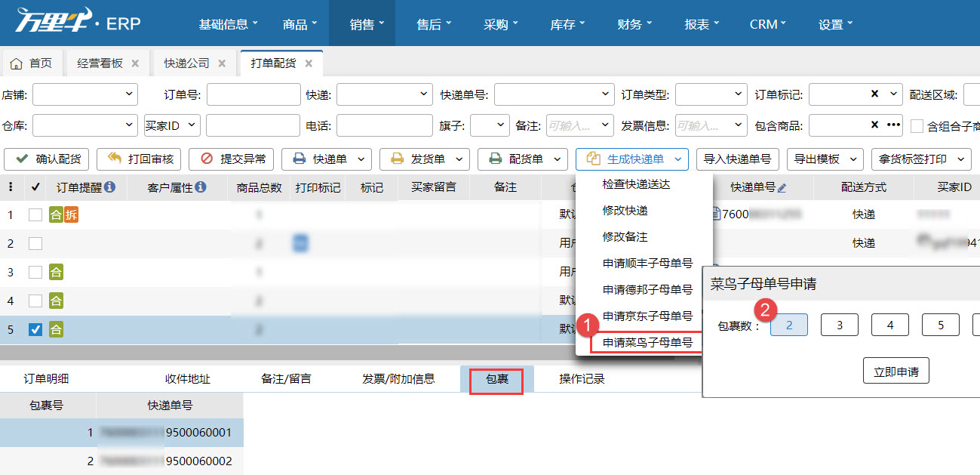Click the 立即申请 button
The image size is (980, 475).
click(896, 370)
